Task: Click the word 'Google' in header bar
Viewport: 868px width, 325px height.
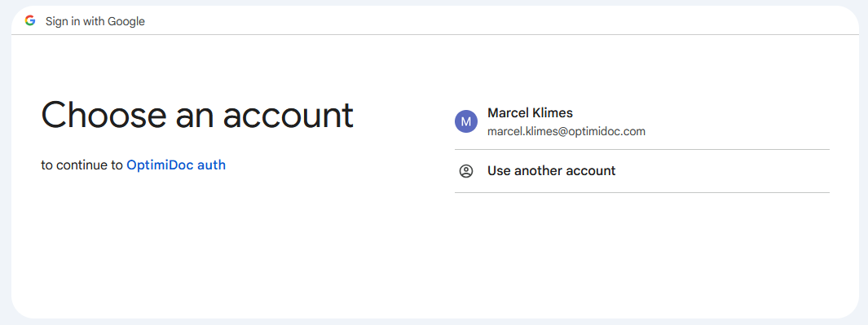Action: [126, 22]
